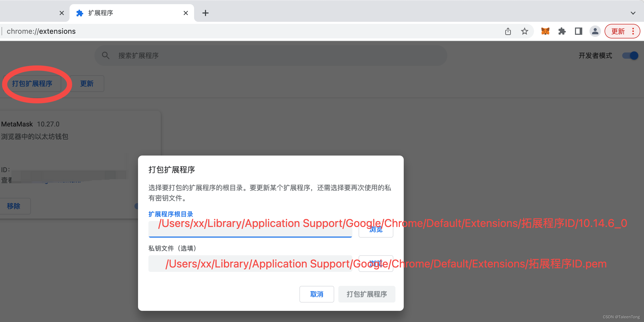Open the tab search chevron

tap(633, 13)
